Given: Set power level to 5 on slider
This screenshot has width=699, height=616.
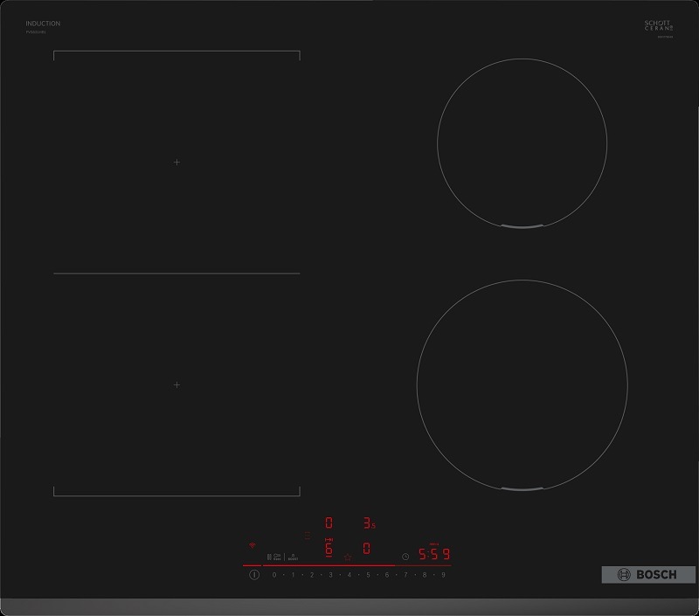Looking at the screenshot, I should point(368,575).
